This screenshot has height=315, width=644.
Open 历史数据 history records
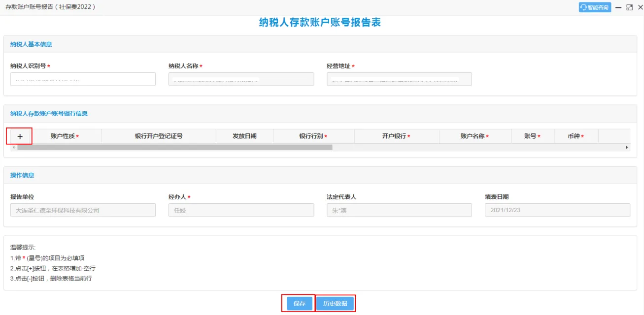[x=335, y=304]
